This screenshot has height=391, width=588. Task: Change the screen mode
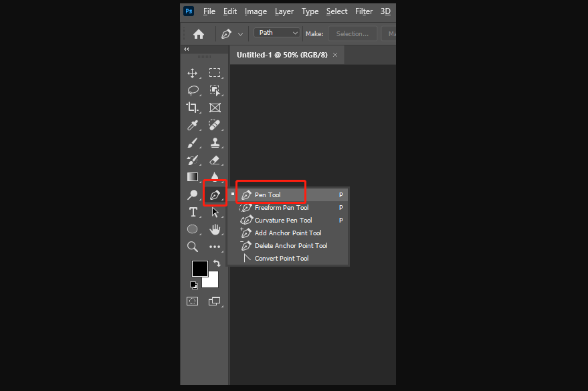tap(215, 301)
